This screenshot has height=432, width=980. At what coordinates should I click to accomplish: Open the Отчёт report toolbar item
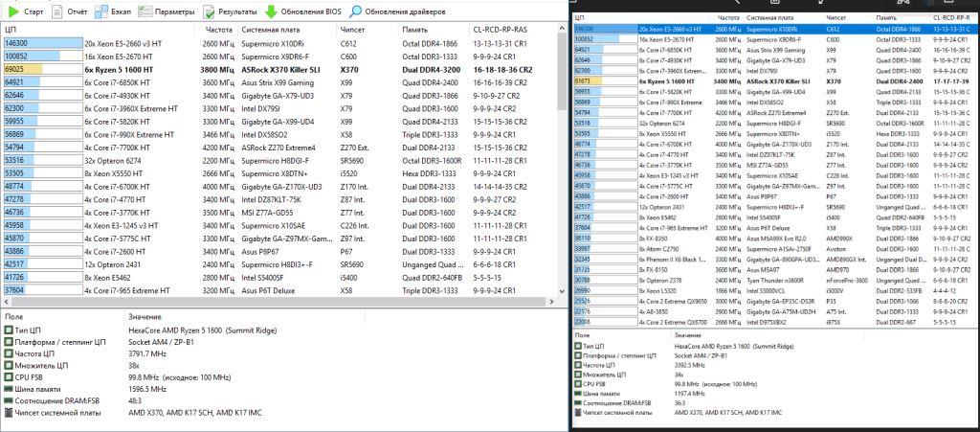(x=69, y=11)
